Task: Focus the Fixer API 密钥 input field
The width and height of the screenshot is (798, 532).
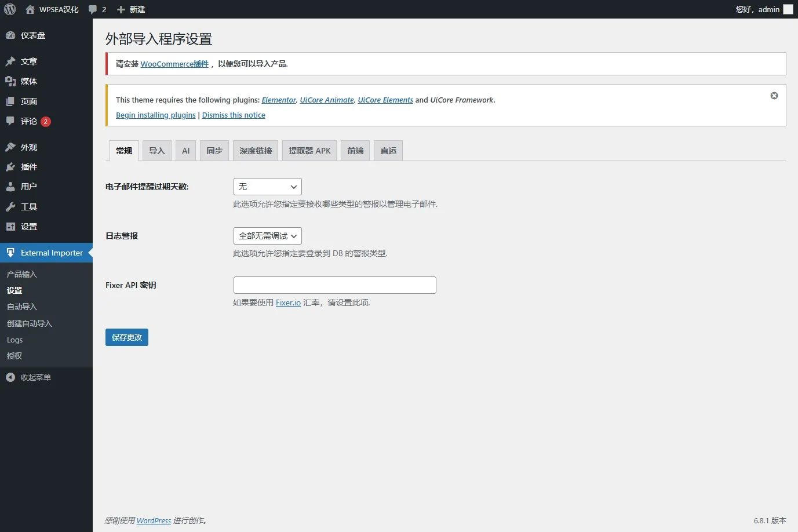Action: 335,285
